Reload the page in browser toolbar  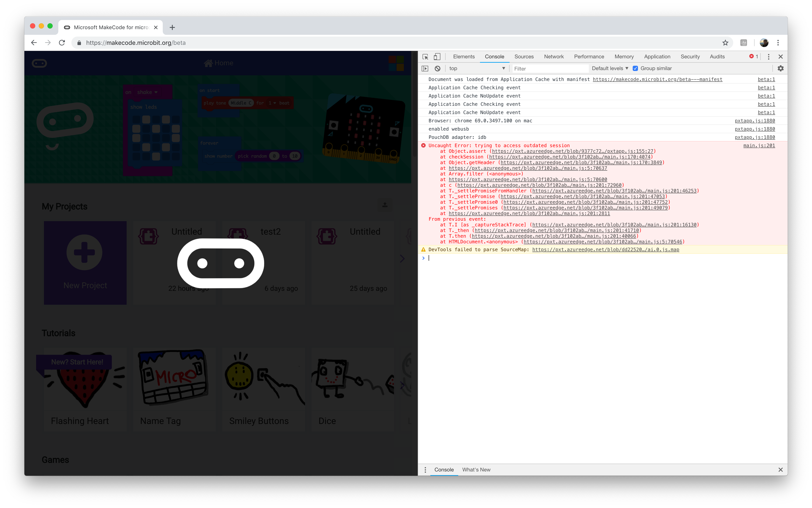click(62, 43)
